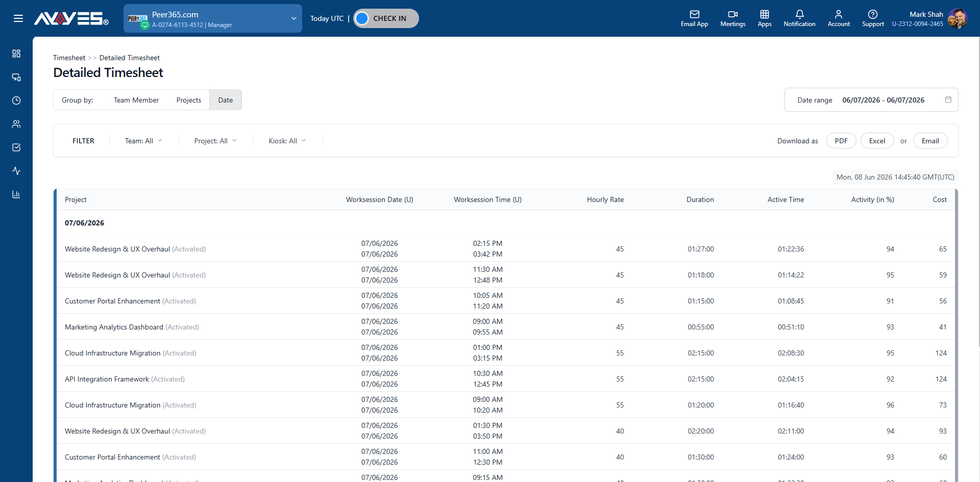Viewport: 980px width, 482px height.
Task: Click the 07/06/2026 date group row
Action: (505, 223)
